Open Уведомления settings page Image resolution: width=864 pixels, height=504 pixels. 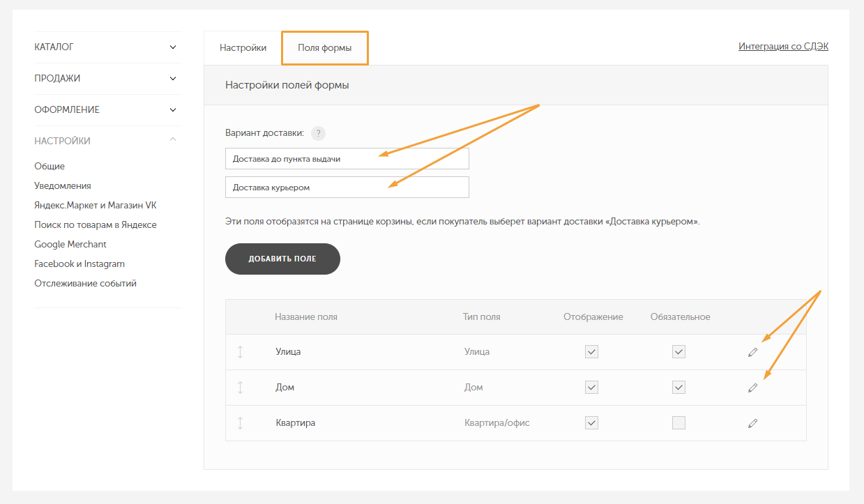click(63, 186)
